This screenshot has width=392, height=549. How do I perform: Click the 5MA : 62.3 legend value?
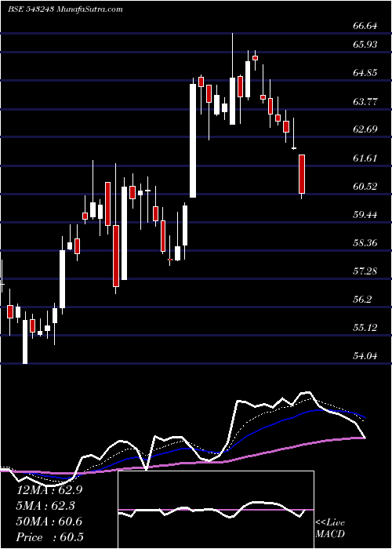[x=46, y=506]
